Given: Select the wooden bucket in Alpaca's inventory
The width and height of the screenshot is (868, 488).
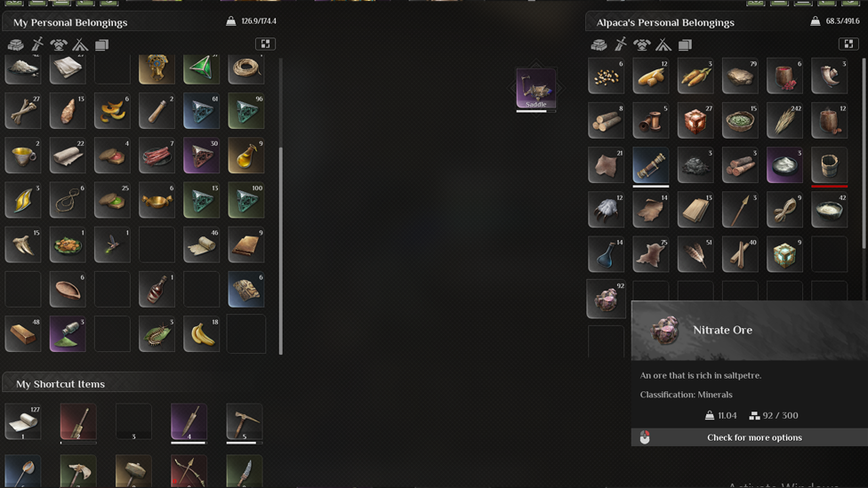Looking at the screenshot, I should [x=829, y=164].
